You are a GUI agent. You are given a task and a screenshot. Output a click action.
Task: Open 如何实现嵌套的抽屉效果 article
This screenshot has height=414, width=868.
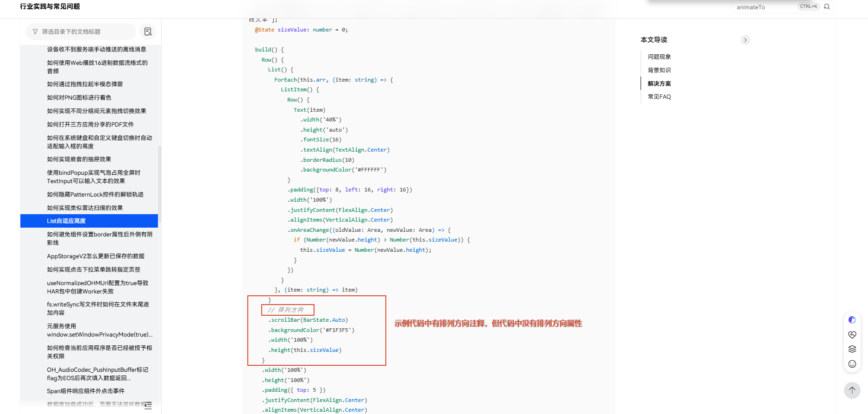pos(79,159)
